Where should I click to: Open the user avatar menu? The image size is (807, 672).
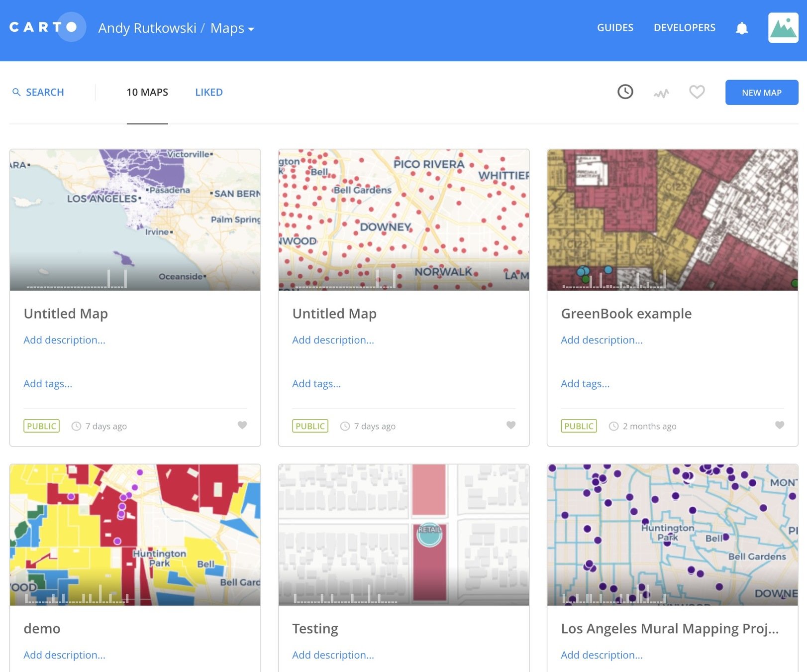783,28
